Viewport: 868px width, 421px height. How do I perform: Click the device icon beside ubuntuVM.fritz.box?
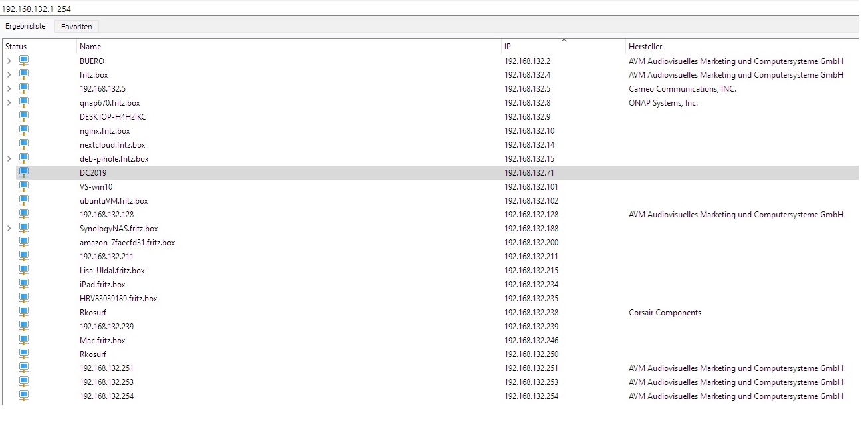click(24, 200)
